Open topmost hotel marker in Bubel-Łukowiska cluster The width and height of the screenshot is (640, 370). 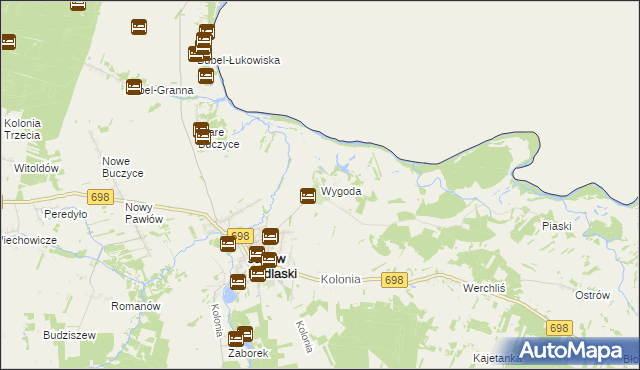coord(207,32)
